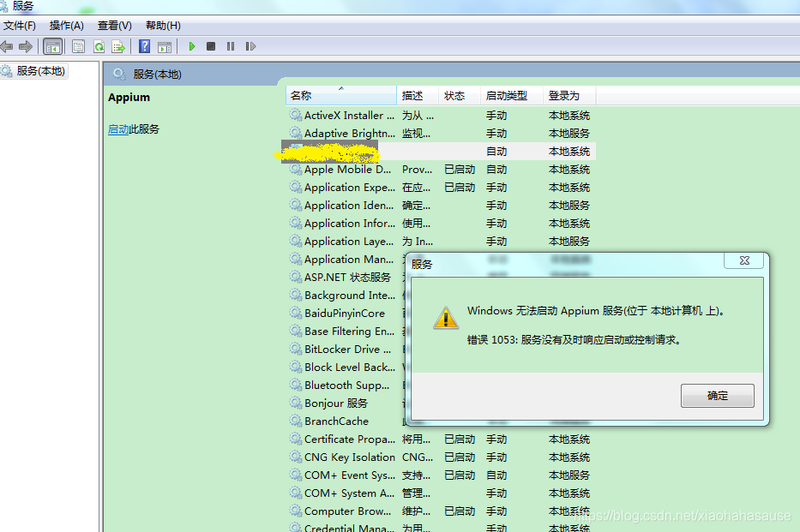This screenshot has height=532, width=800.
Task: Open the 查看(V) menu
Action: [x=114, y=26]
